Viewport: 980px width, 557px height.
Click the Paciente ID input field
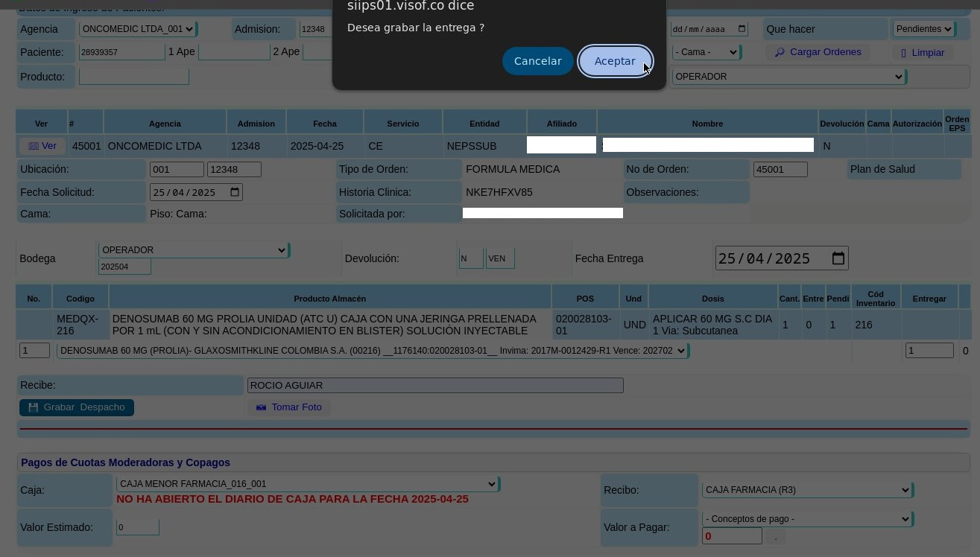pyautogui.click(x=121, y=52)
